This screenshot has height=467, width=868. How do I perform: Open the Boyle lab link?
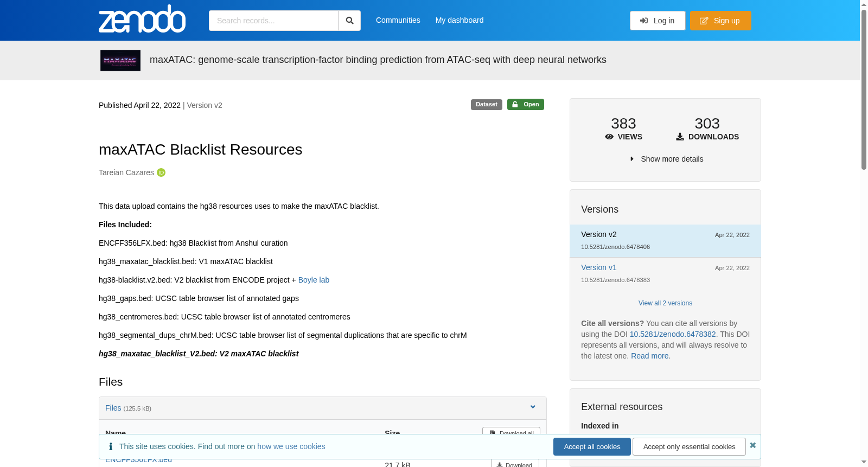pyautogui.click(x=314, y=280)
